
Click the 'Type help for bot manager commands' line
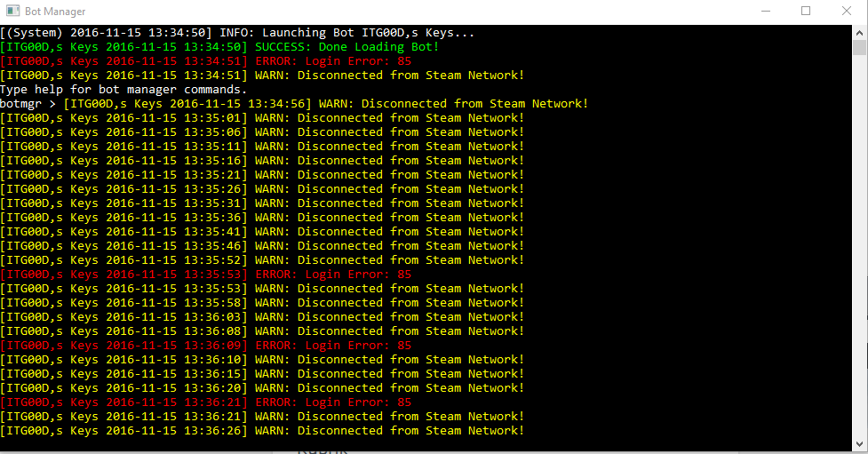[x=123, y=90]
